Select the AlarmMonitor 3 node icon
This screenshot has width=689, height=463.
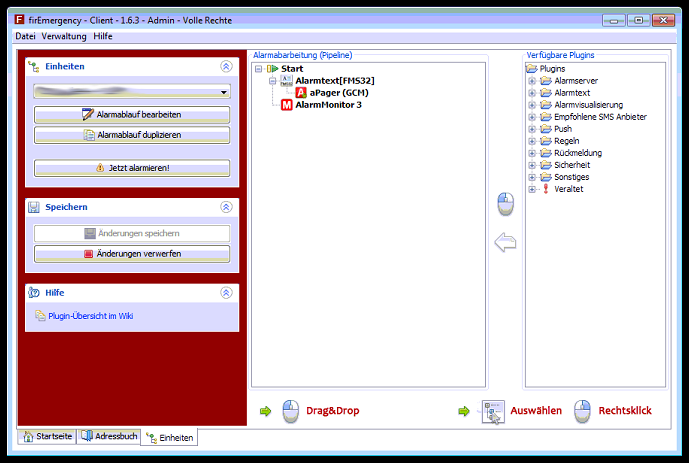click(287, 104)
